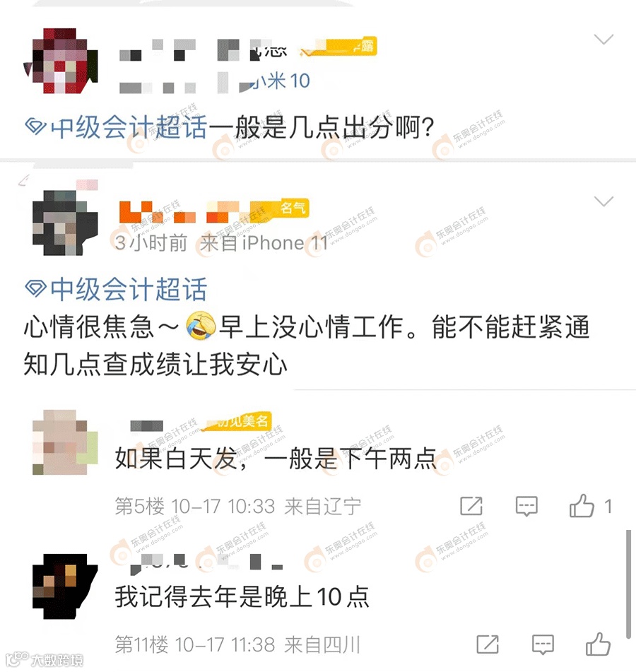The height and width of the screenshot is (672, 636).
Task: Tap the 名气 badge beside username
Action: (293, 208)
